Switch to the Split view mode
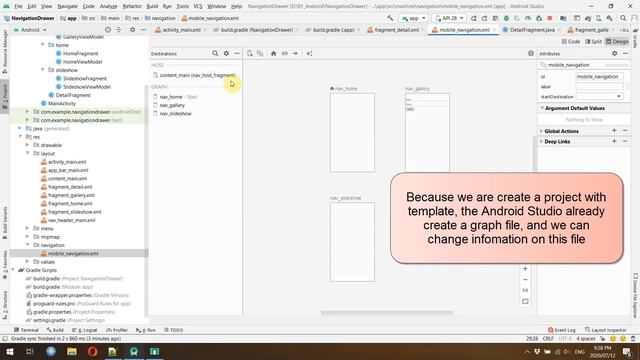The image size is (640, 360). tap(593, 42)
